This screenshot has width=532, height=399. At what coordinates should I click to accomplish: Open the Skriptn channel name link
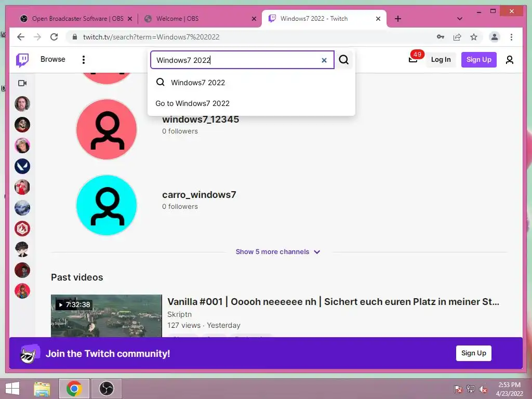click(179, 314)
